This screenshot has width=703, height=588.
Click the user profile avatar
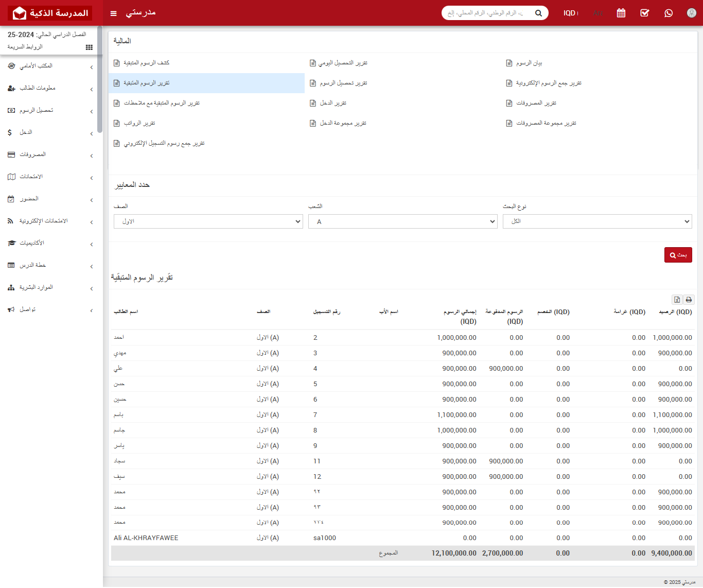[x=692, y=13]
